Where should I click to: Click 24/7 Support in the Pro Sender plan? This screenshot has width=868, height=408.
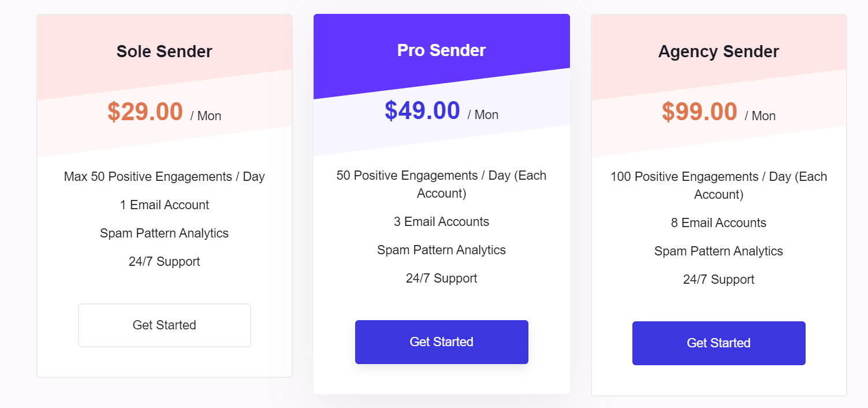(441, 278)
